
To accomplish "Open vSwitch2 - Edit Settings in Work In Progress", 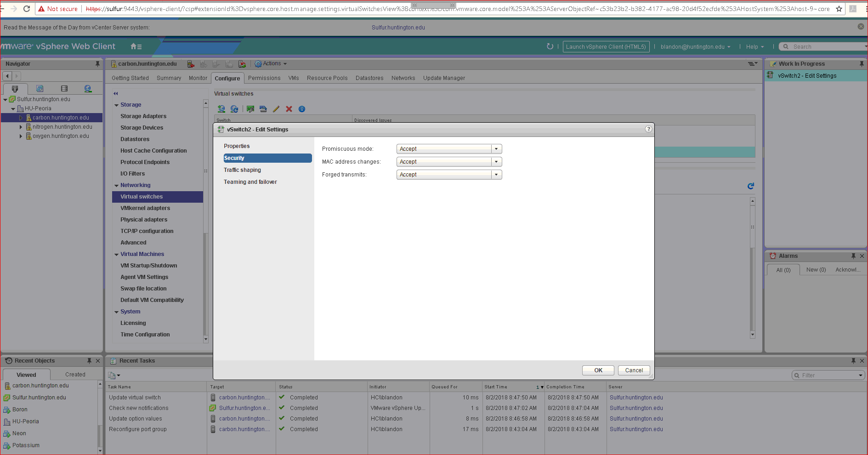I will click(x=807, y=76).
